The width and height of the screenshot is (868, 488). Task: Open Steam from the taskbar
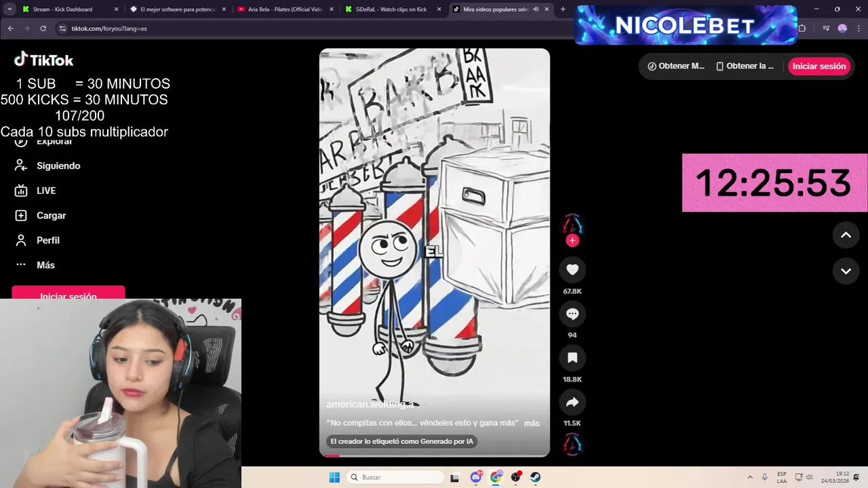[x=536, y=477]
